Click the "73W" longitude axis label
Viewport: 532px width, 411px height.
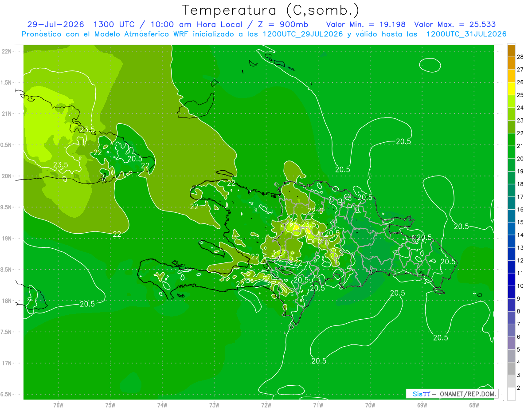coord(214,405)
